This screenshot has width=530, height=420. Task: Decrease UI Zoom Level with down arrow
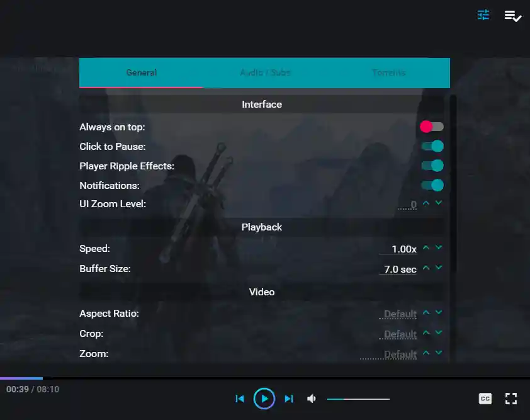(438, 203)
